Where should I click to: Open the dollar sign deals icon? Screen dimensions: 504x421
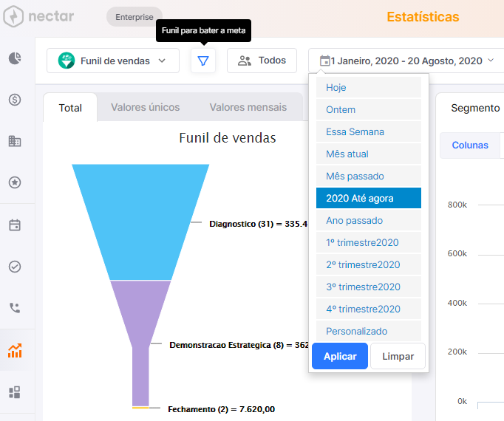15,100
